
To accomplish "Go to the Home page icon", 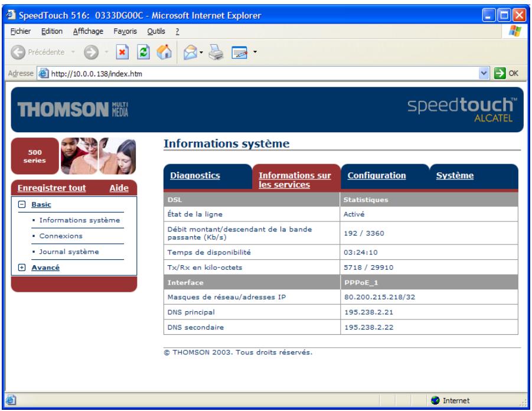I will 164,52.
